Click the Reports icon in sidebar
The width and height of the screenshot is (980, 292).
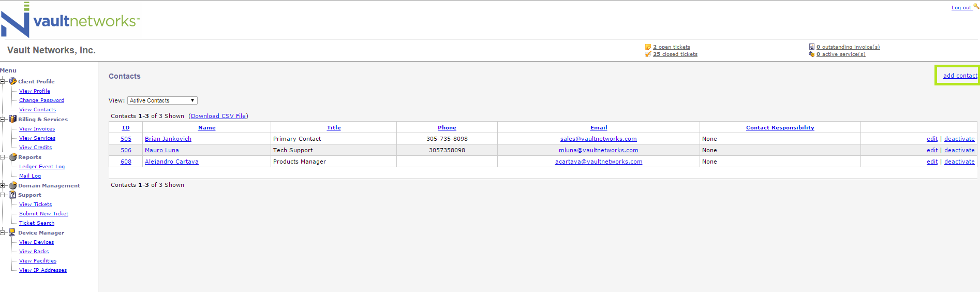[x=13, y=157]
